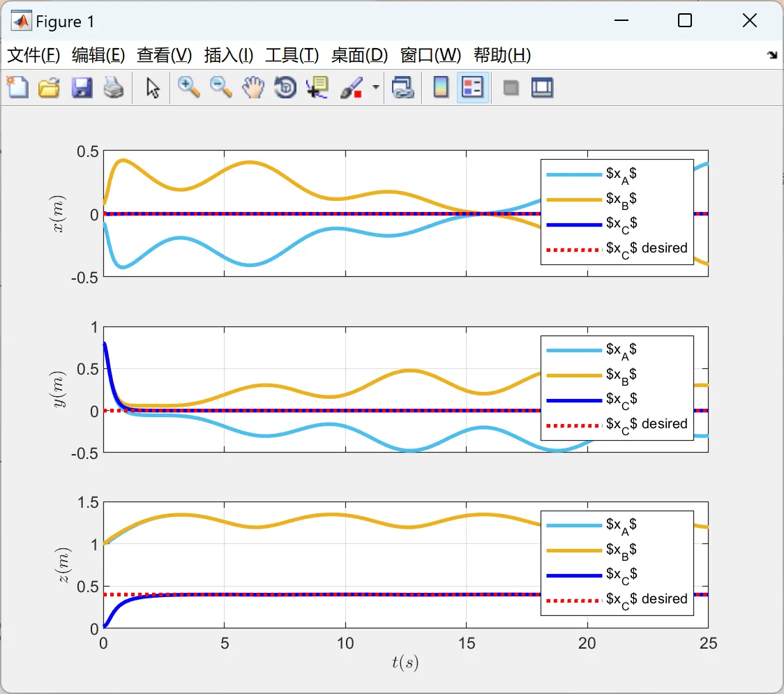Maximize the Figure 1 window
This screenshot has width=784, height=694.
(685, 20)
